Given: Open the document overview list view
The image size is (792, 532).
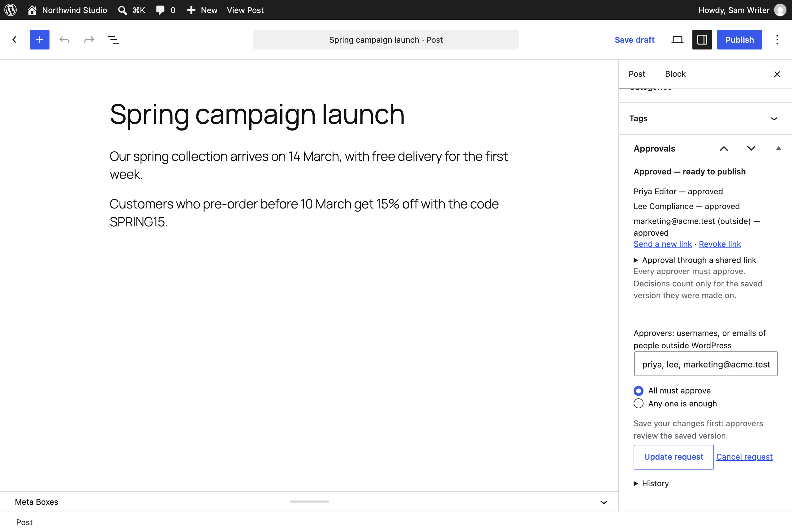Looking at the screenshot, I should click(114, 40).
